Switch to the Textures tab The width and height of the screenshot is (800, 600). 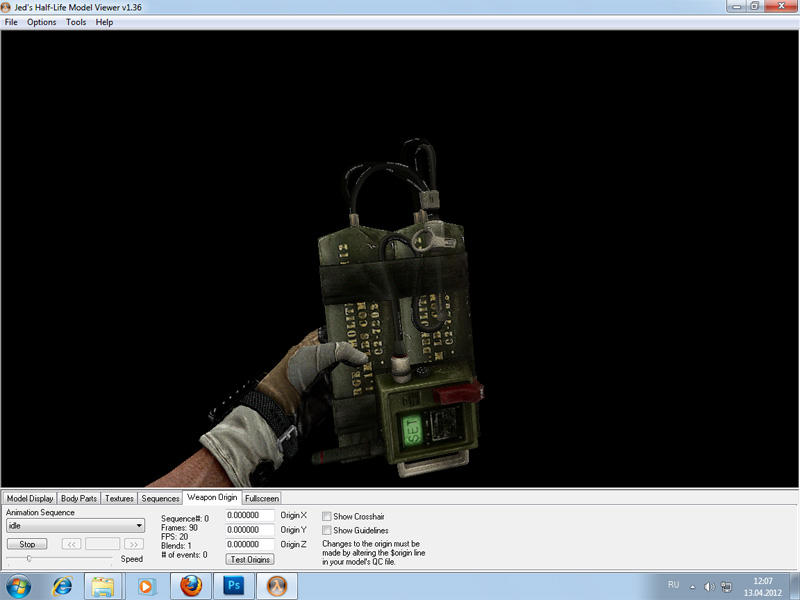tap(119, 498)
